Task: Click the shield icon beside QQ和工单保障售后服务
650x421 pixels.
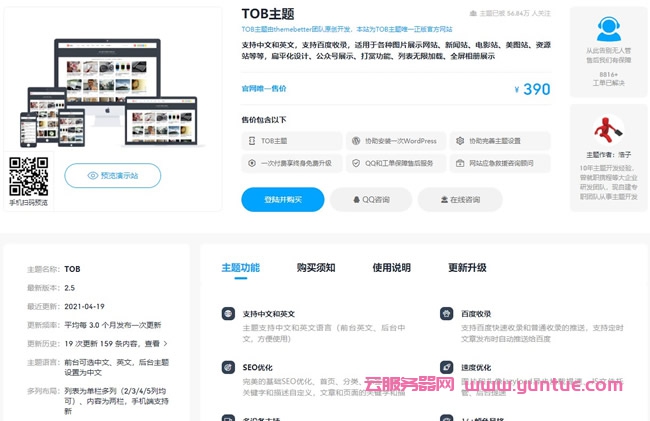Action: point(354,163)
